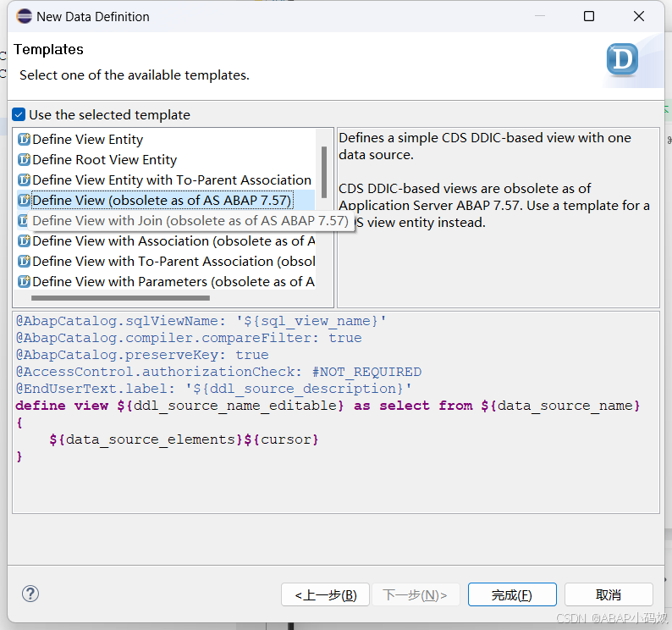Uncheck the Use the selected template checkbox

point(19,114)
